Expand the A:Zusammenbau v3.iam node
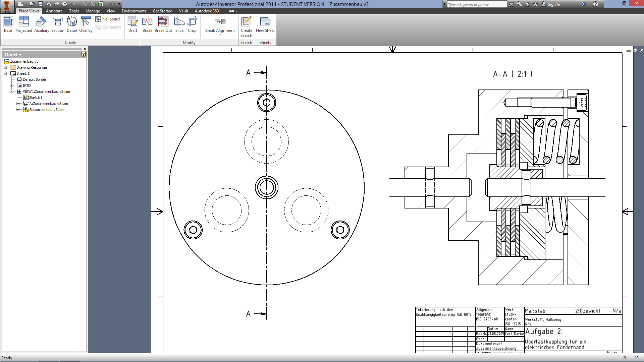The height and width of the screenshot is (362, 644). 18,104
